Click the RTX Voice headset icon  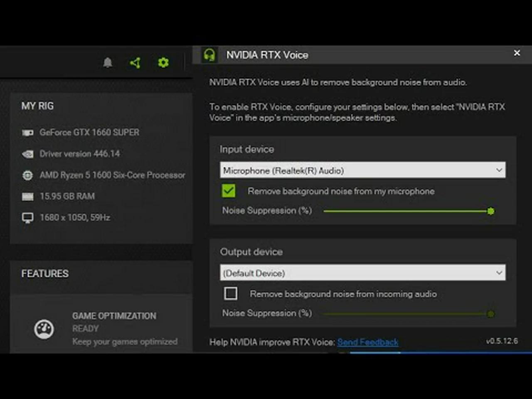tap(209, 55)
